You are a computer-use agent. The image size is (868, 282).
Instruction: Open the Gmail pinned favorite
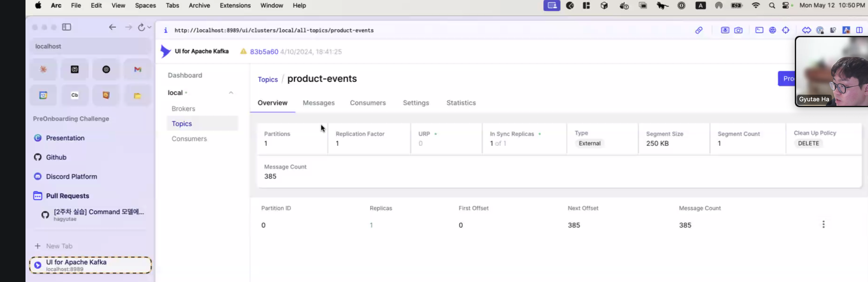(x=137, y=69)
